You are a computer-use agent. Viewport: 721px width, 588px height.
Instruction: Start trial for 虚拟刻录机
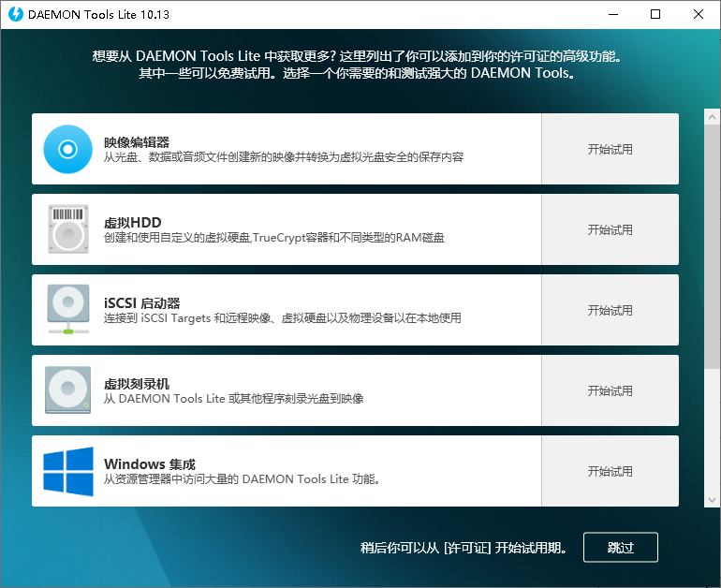pyautogui.click(x=611, y=390)
